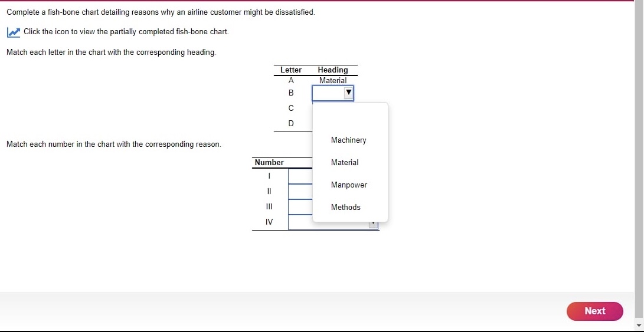Viewport: 644px width, 332px height.
Task: Open the reason dropdown for number IV
Action: [333, 222]
